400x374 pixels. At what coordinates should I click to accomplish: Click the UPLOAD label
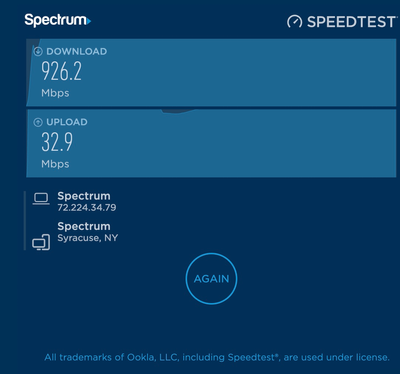click(67, 122)
